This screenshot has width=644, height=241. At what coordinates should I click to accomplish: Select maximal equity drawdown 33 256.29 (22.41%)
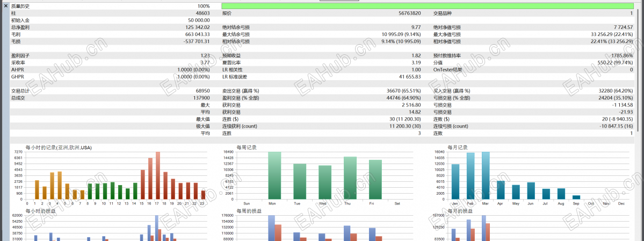pos(612,34)
